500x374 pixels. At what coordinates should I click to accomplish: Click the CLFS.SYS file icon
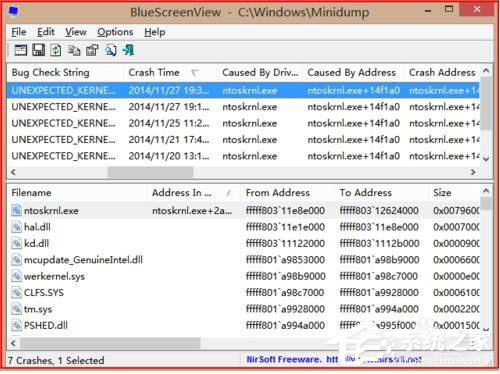point(16,292)
